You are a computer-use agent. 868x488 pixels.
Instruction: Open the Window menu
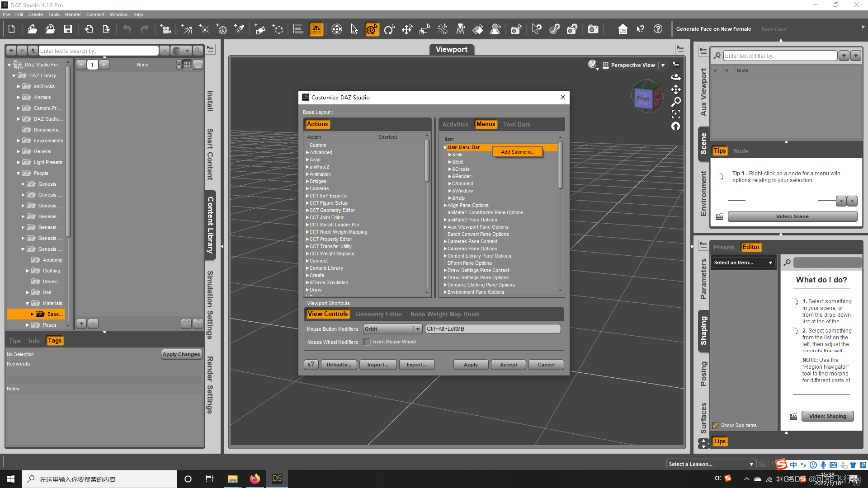pos(118,14)
